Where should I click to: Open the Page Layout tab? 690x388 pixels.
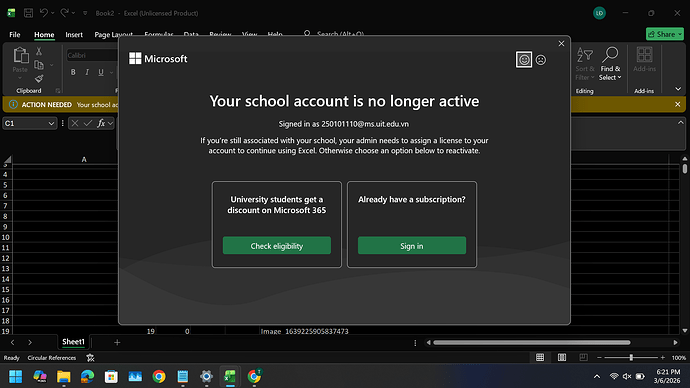[113, 34]
